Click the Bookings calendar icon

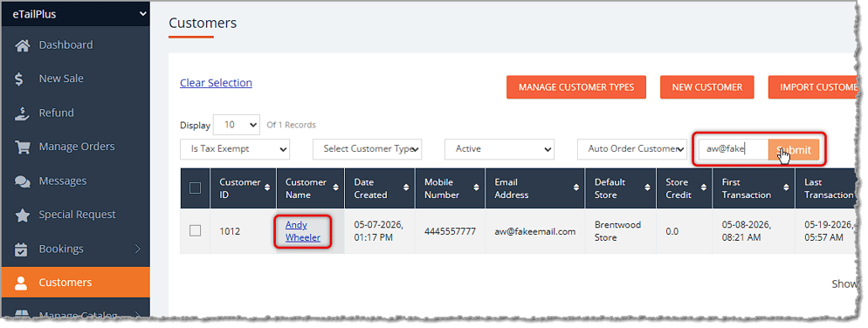(x=21, y=249)
